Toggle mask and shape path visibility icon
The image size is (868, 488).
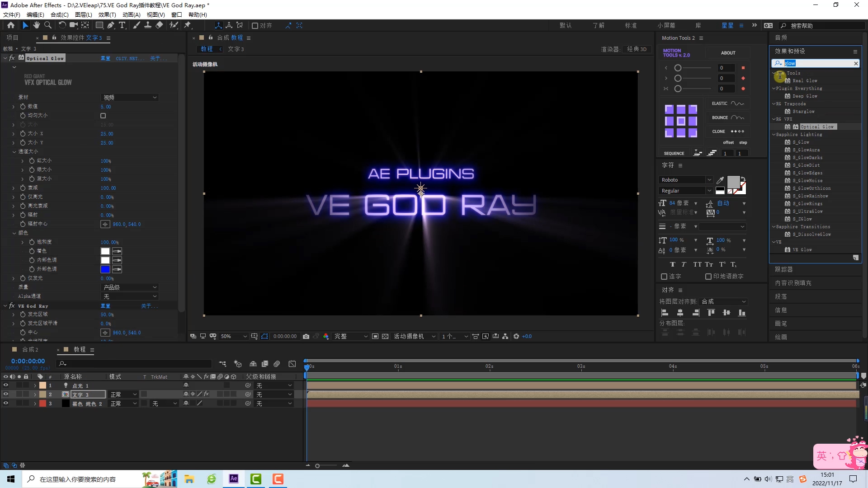tap(264, 336)
